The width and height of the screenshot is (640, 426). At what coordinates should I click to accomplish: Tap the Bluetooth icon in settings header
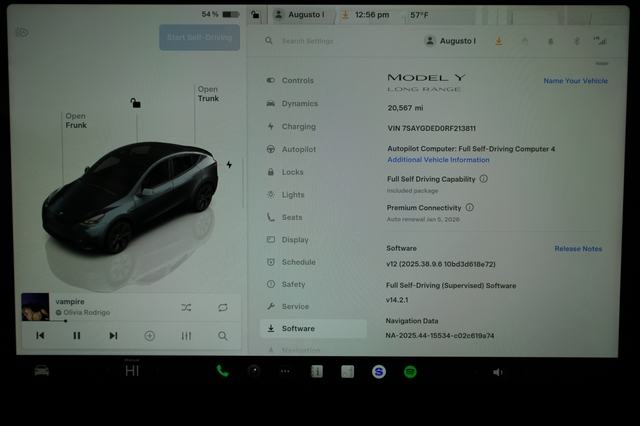point(576,41)
